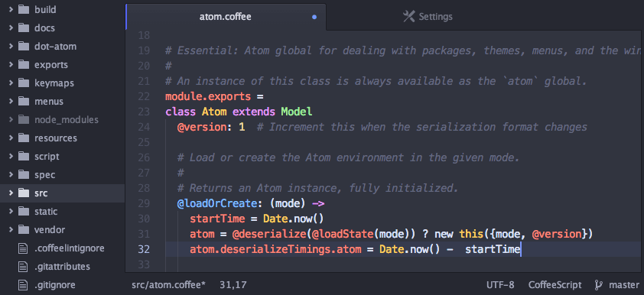Open the Settings tab
Viewport: 644px width, 295px height.
tap(428, 17)
